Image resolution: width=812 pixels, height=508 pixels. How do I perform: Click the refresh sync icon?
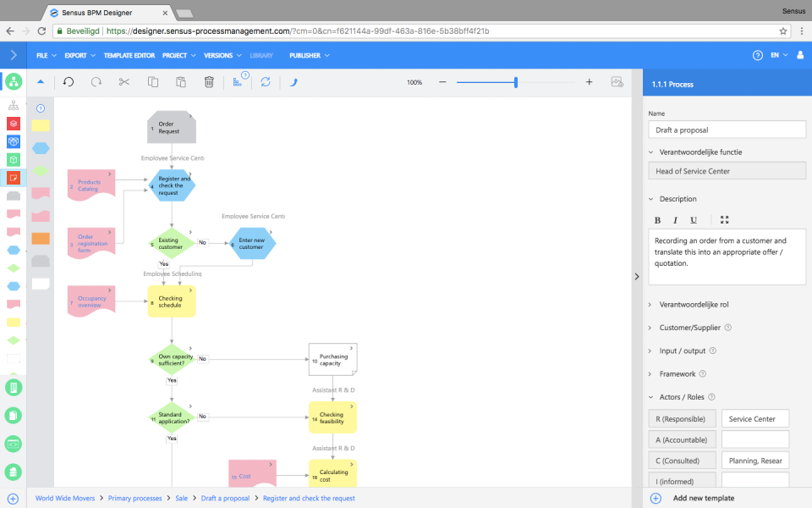266,82
